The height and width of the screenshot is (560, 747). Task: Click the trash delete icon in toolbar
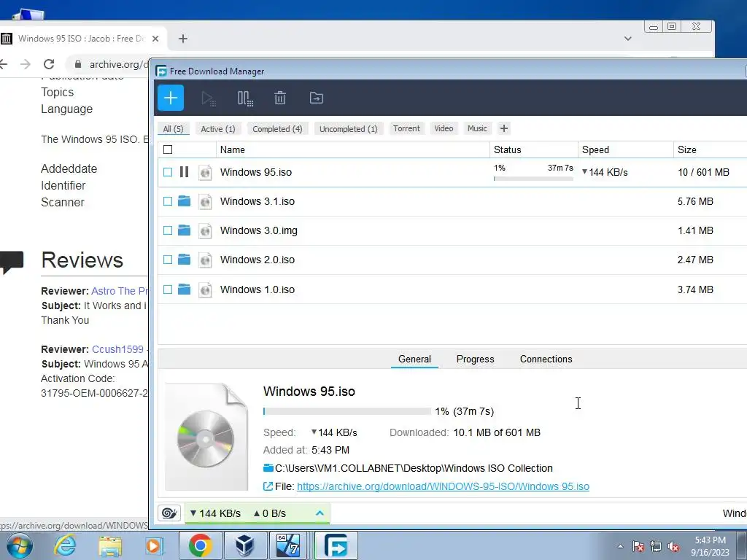(280, 98)
